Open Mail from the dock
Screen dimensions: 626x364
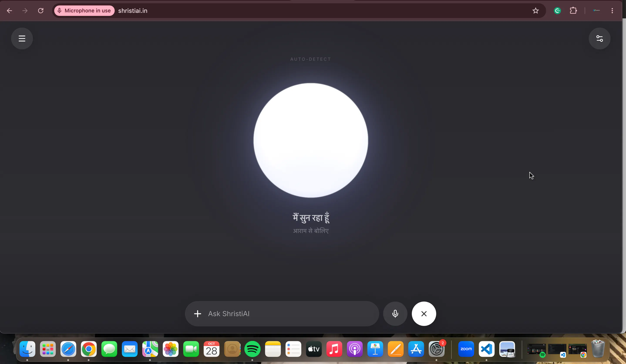tap(130, 349)
